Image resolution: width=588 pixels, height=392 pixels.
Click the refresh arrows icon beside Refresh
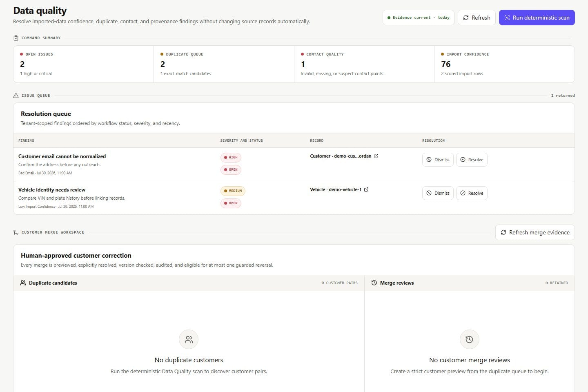tap(466, 18)
